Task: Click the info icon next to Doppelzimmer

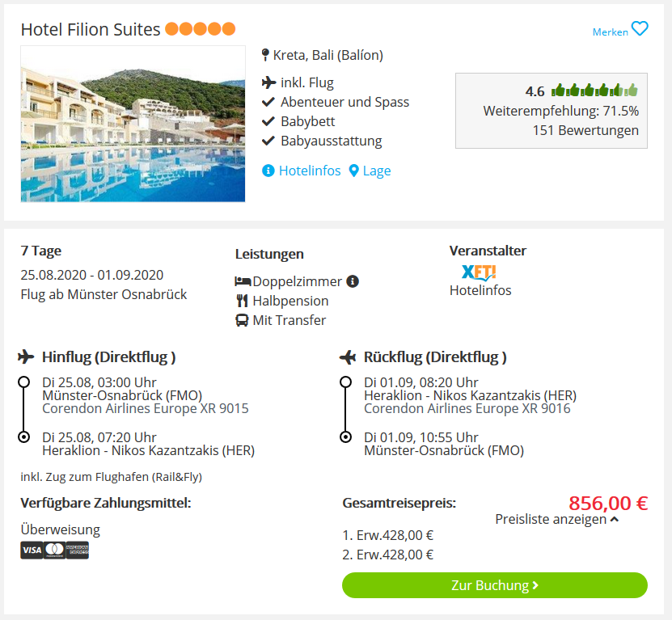Action: pos(353,281)
